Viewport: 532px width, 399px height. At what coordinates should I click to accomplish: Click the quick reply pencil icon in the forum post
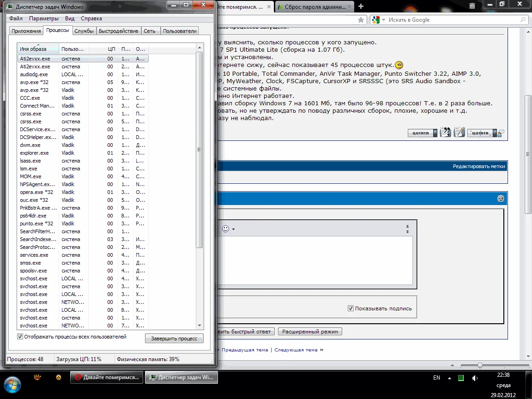pos(459,132)
